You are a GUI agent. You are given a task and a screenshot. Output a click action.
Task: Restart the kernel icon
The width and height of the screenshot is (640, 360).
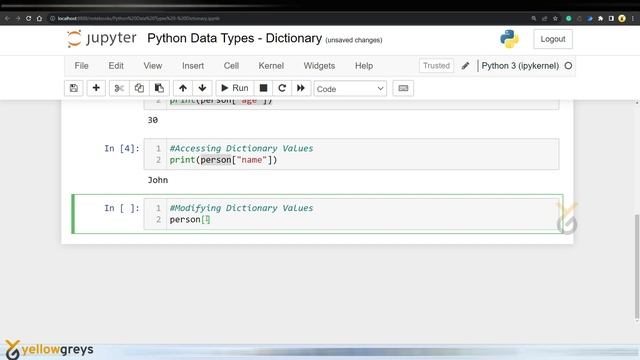[x=282, y=88]
